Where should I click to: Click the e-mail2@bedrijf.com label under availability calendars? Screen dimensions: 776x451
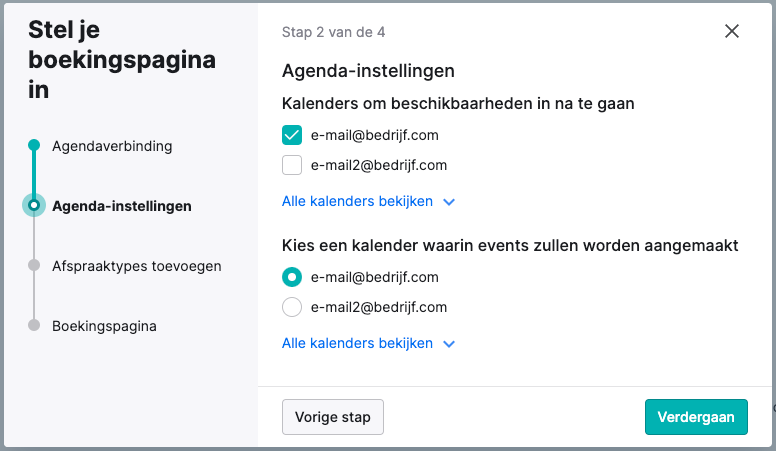(x=379, y=165)
